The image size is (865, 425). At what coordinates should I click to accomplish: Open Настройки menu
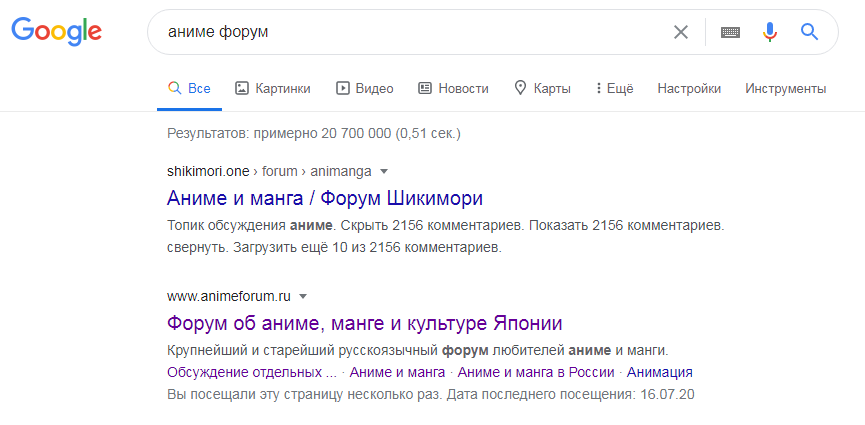coord(689,88)
